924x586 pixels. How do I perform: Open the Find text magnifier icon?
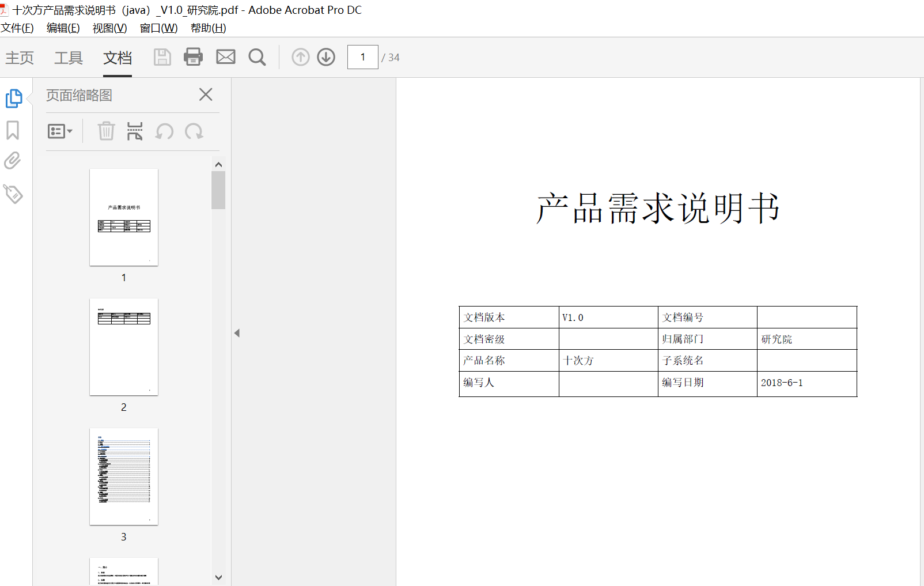257,57
